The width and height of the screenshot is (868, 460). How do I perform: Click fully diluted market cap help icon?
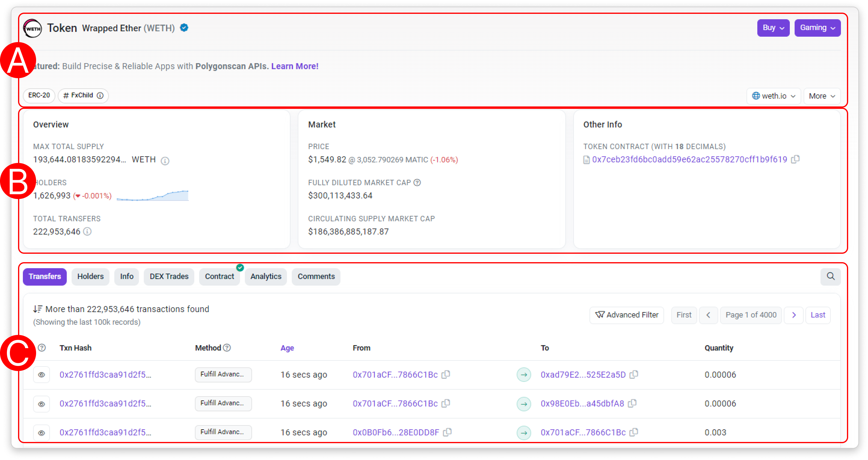coord(417,182)
